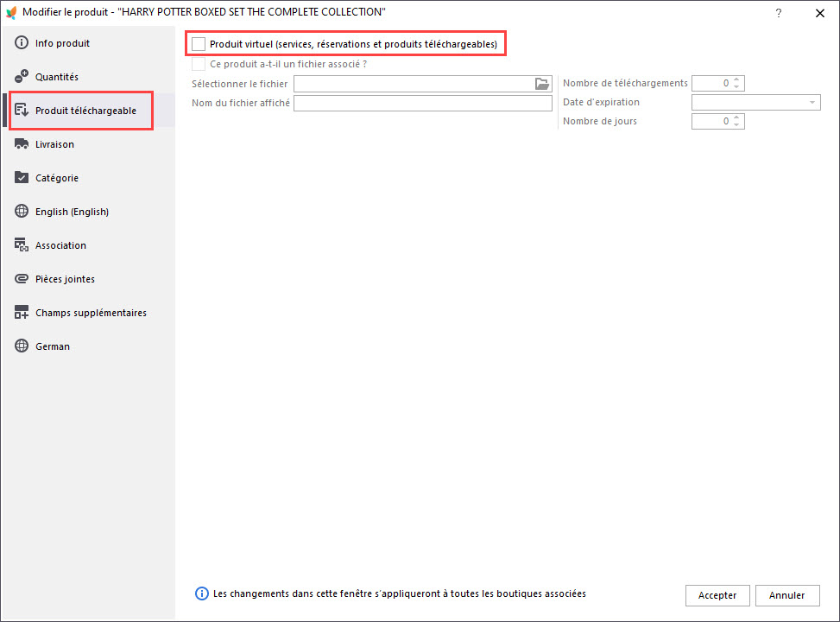
Task: Decrease Nombre de jours with down arrow
Action: pyautogui.click(x=736, y=125)
